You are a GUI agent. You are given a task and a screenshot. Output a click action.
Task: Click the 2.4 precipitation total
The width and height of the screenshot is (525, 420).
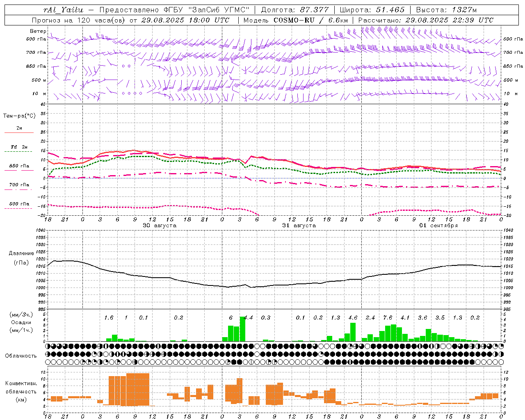point(370,317)
